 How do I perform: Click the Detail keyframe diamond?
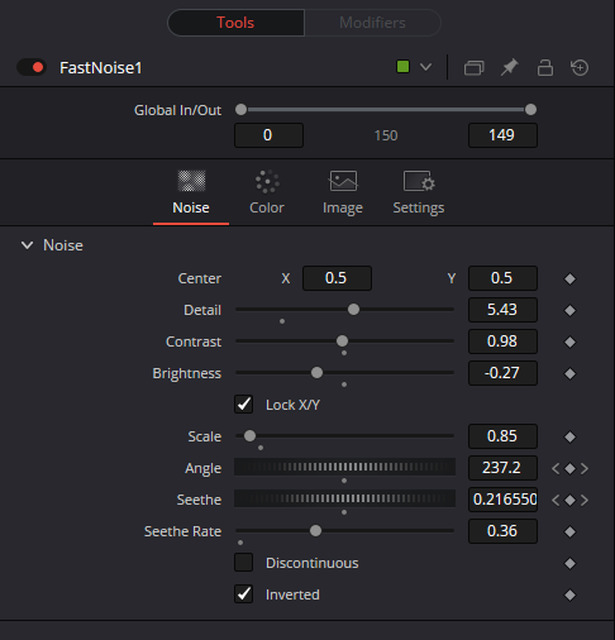coord(570,310)
